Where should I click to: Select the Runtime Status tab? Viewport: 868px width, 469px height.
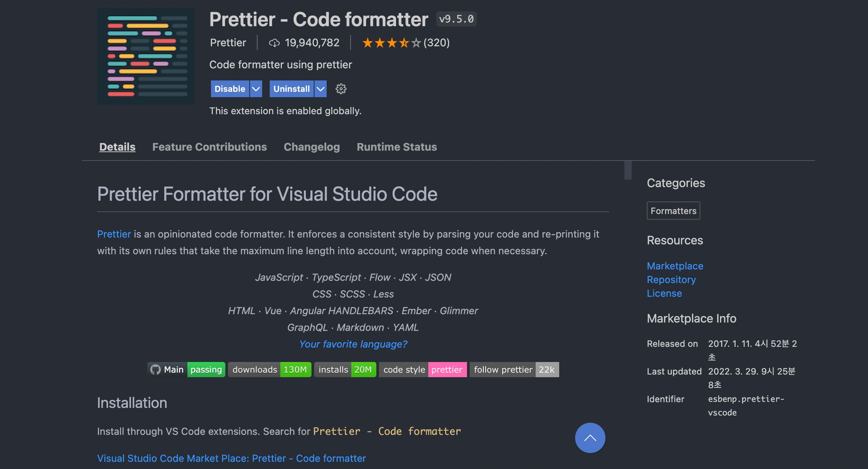(397, 147)
